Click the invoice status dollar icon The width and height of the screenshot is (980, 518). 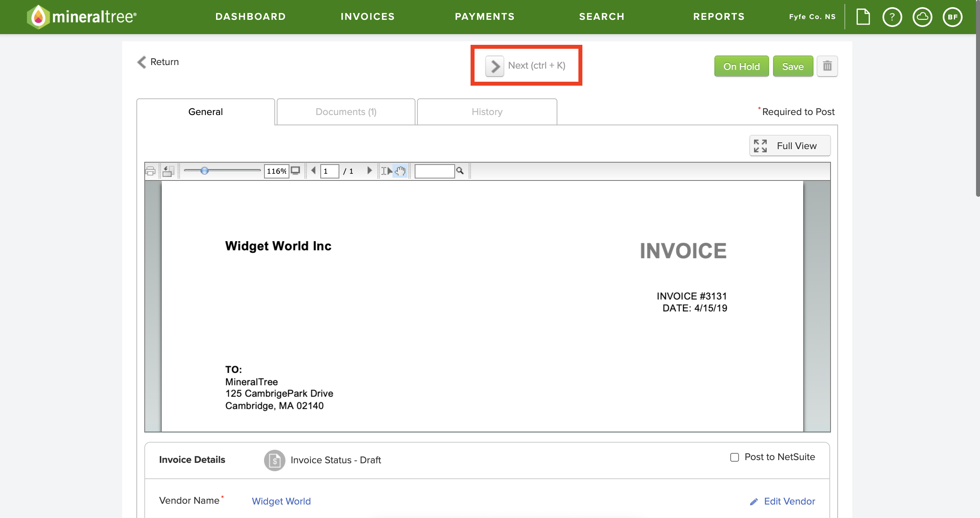[x=275, y=460]
